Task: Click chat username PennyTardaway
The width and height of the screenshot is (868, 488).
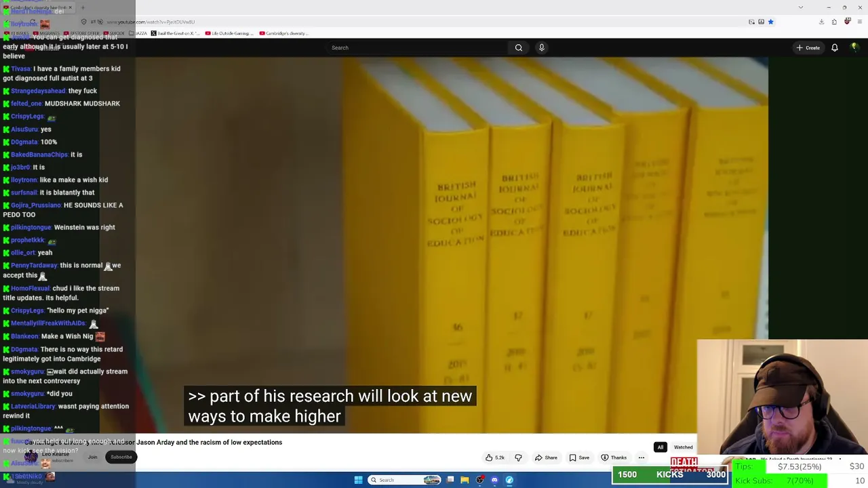Action: (x=34, y=266)
